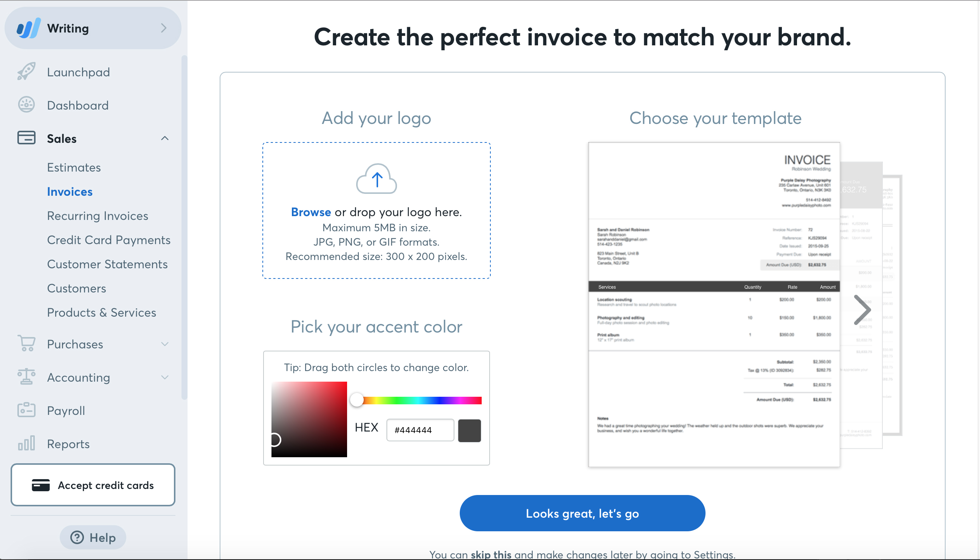This screenshot has height=560, width=980.
Task: Click the Accept credit cards button
Action: click(x=93, y=484)
